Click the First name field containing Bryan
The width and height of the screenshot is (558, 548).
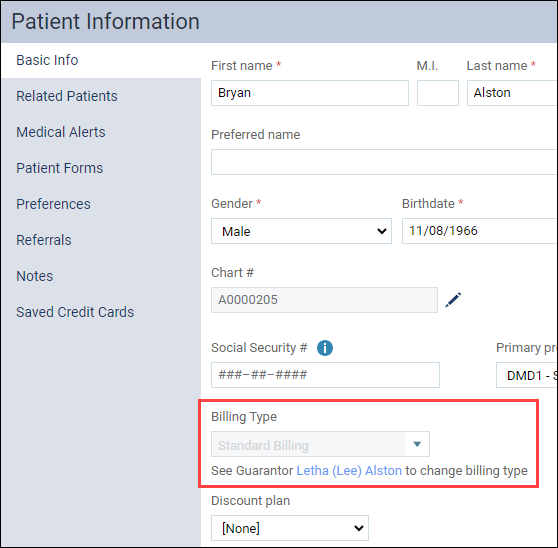tap(310, 93)
